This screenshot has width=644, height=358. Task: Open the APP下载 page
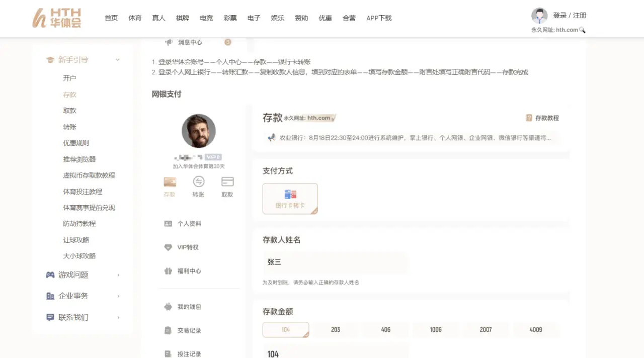click(379, 18)
